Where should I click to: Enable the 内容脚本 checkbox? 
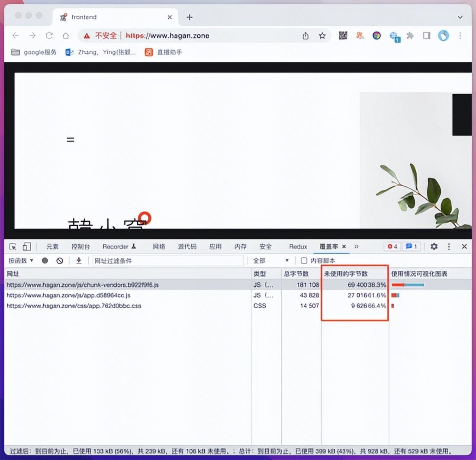304,260
